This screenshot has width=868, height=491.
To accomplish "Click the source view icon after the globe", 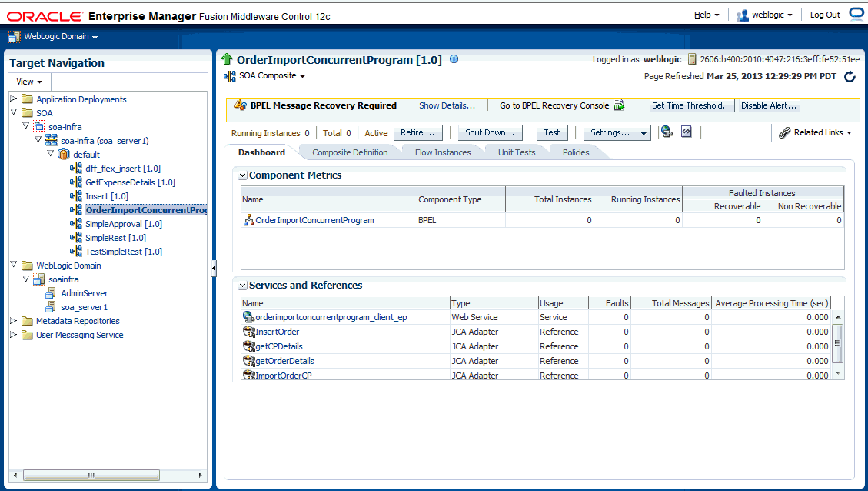I will [x=686, y=132].
